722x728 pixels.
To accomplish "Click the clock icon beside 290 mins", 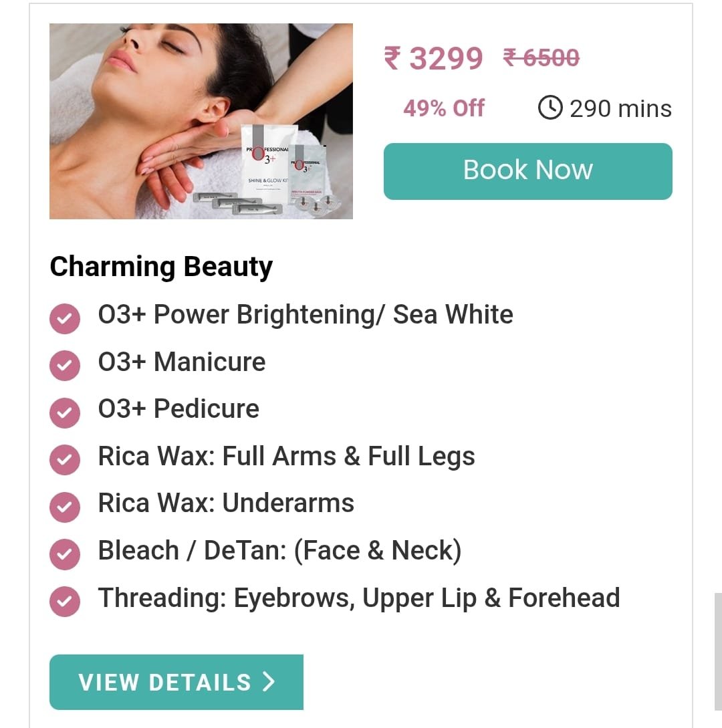I will click(x=550, y=108).
